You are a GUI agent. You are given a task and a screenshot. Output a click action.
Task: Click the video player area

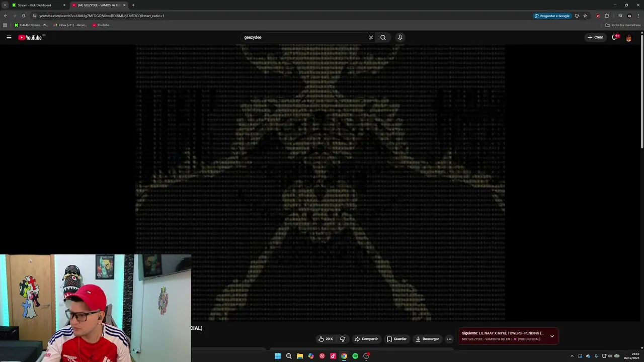(320, 184)
